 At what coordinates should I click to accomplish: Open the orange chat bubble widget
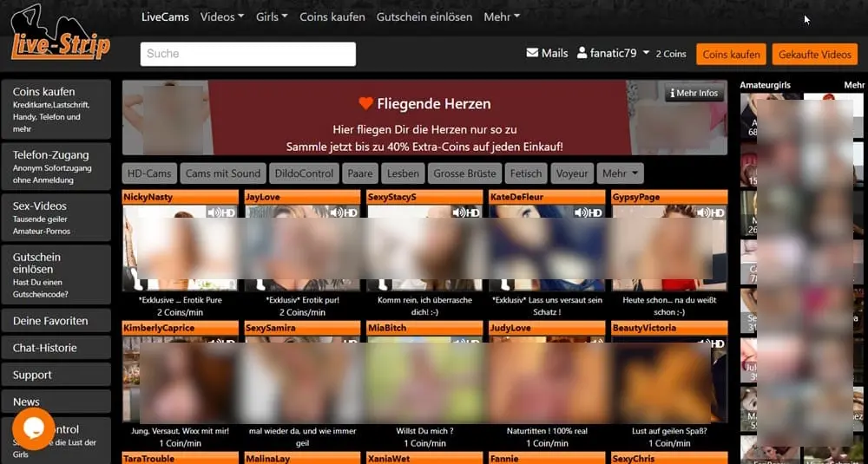pos(34,429)
